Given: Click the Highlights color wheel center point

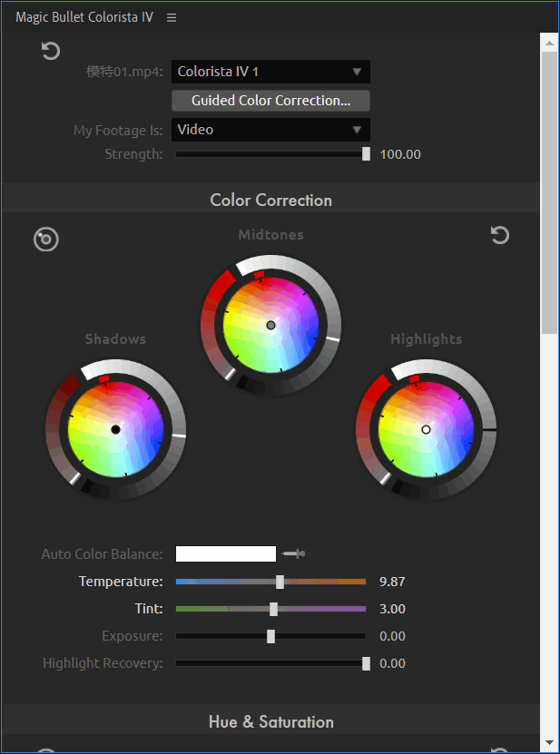Looking at the screenshot, I should 426,429.
